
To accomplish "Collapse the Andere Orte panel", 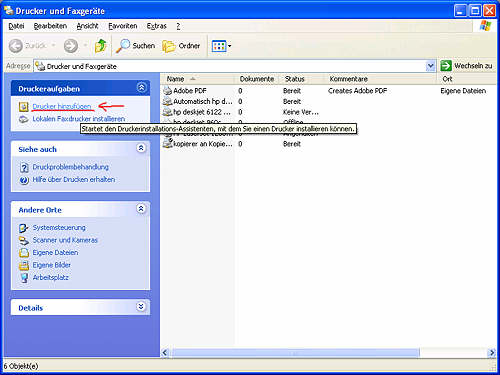I will tap(141, 209).
